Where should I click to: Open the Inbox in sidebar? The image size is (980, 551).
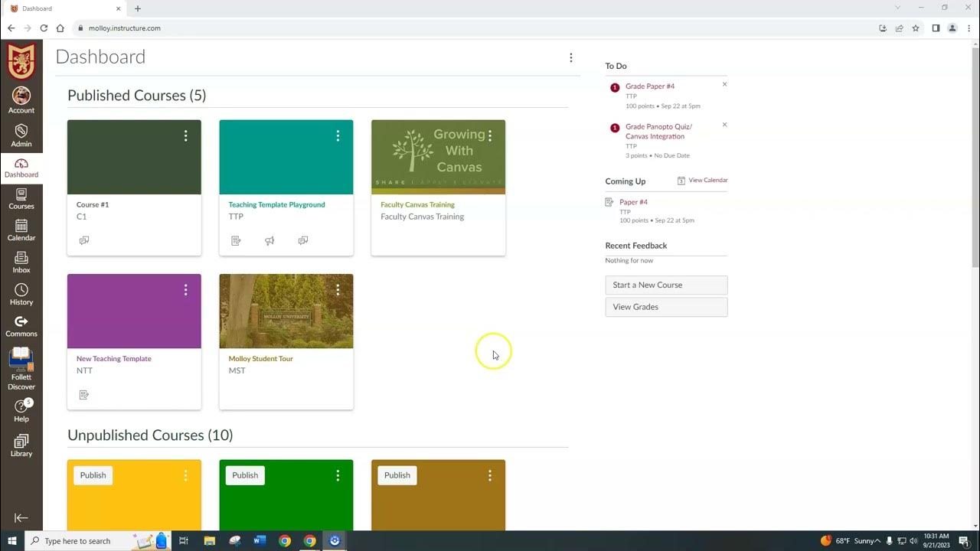[21, 262]
